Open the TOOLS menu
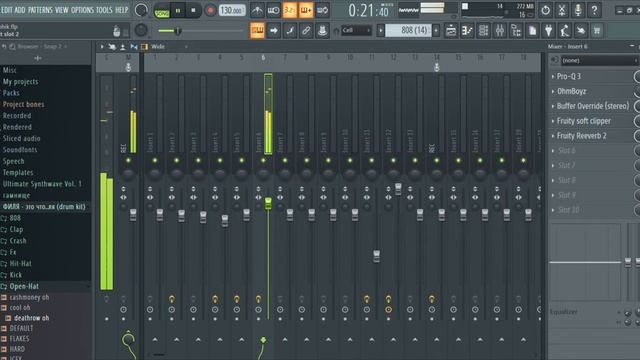 pos(104,10)
